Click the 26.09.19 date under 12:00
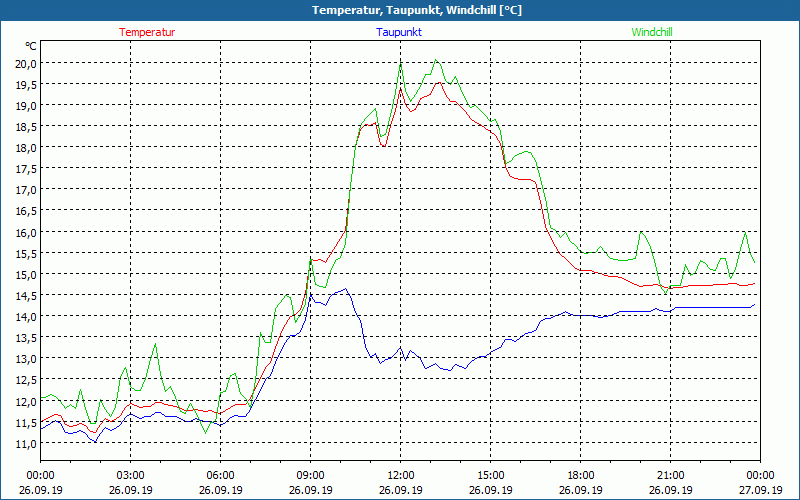This screenshot has height=500, width=800. pos(401,490)
